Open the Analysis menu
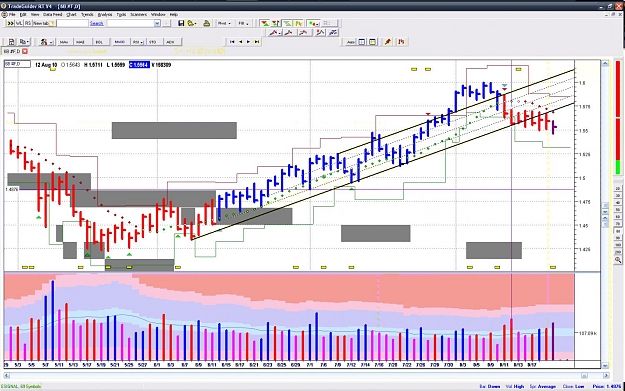This screenshot has height=391, width=625. [x=105, y=14]
